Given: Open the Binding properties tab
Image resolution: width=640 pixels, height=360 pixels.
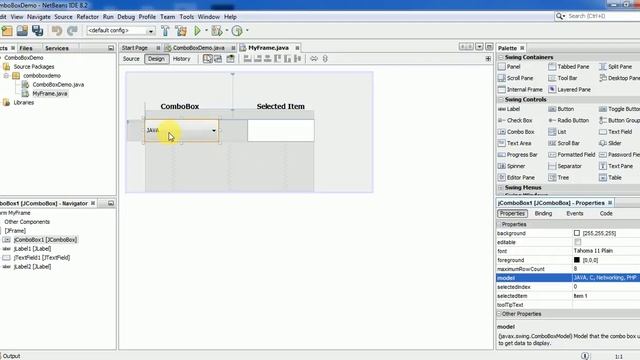Looking at the screenshot, I should coord(543,213).
